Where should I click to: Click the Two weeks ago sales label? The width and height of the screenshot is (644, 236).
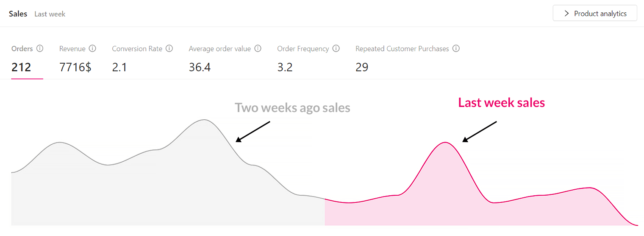292,108
